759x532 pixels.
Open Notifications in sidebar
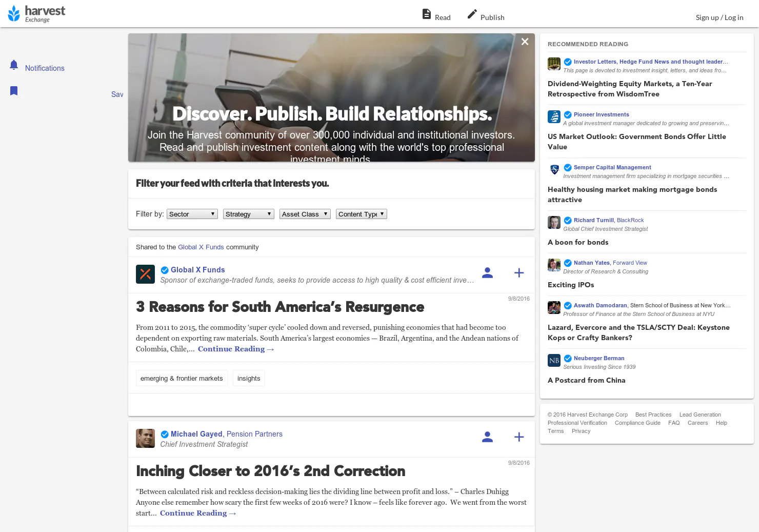[x=45, y=68]
